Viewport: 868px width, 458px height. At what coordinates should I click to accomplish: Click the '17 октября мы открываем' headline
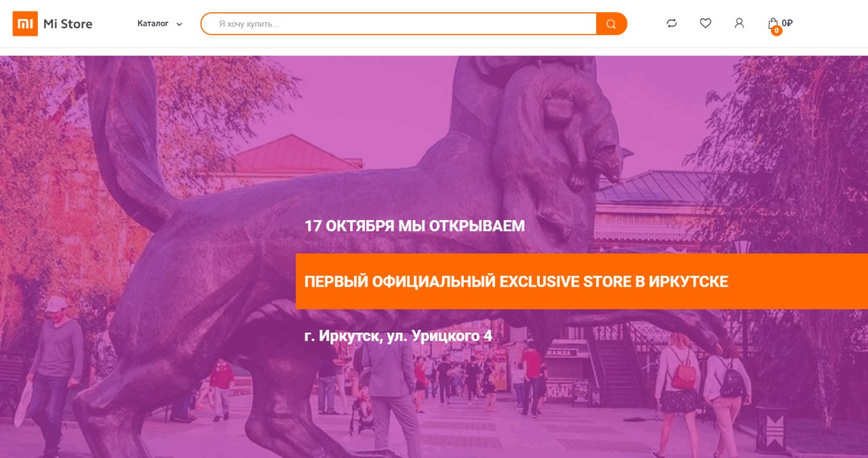point(415,226)
